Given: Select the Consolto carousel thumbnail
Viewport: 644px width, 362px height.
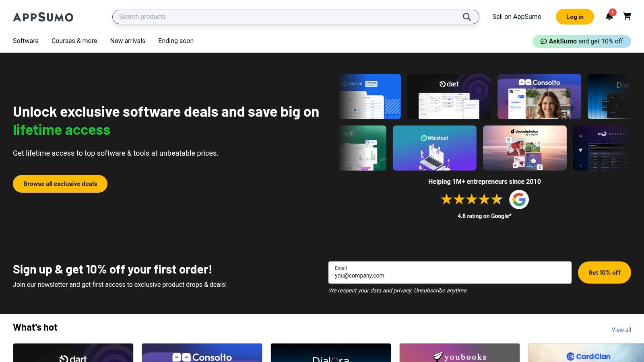Looking at the screenshot, I should coord(539,96).
